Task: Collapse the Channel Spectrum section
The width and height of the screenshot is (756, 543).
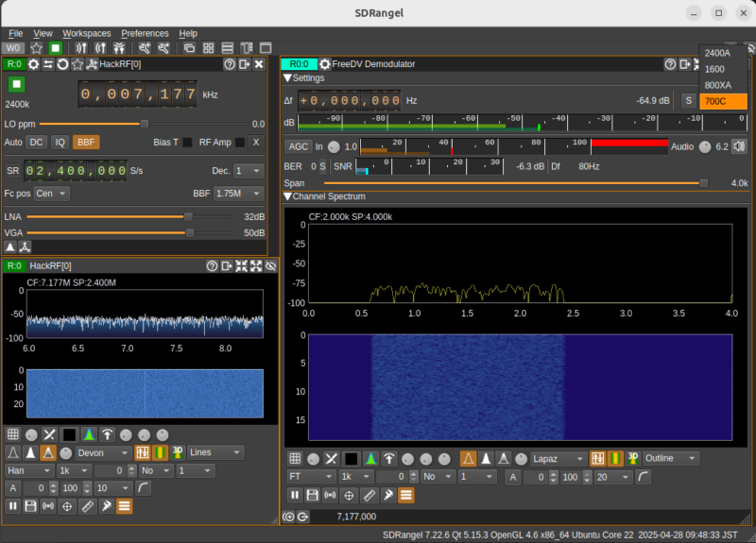Action: pyautogui.click(x=288, y=196)
